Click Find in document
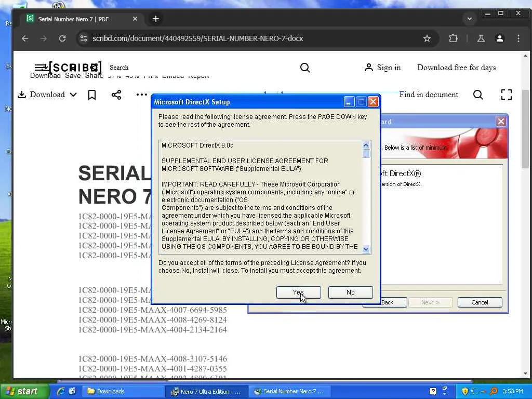The image size is (532, 399). [x=429, y=95]
